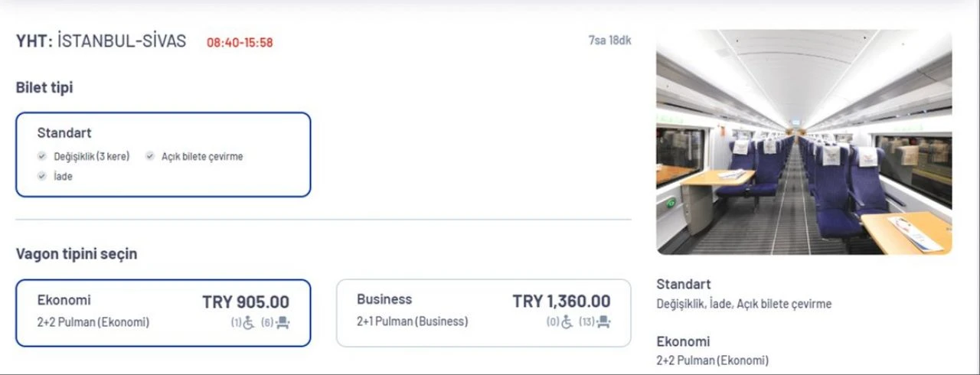This screenshot has width=980, height=375.
Task: Click the 7sa 18dk journey duration
Action: pyautogui.click(x=609, y=41)
